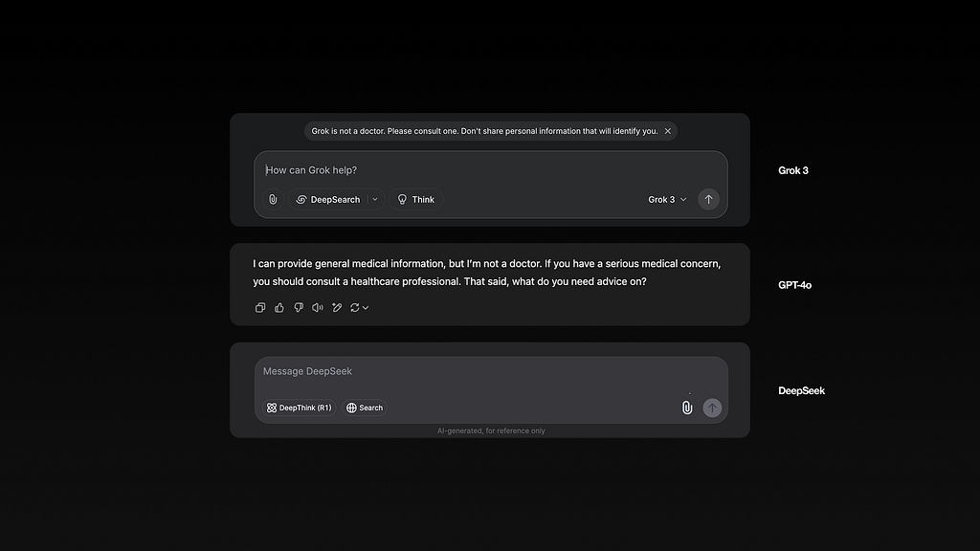Viewport: 980px width, 551px height.
Task: Dismiss the Grok not-a-doctor notice
Action: pos(667,131)
